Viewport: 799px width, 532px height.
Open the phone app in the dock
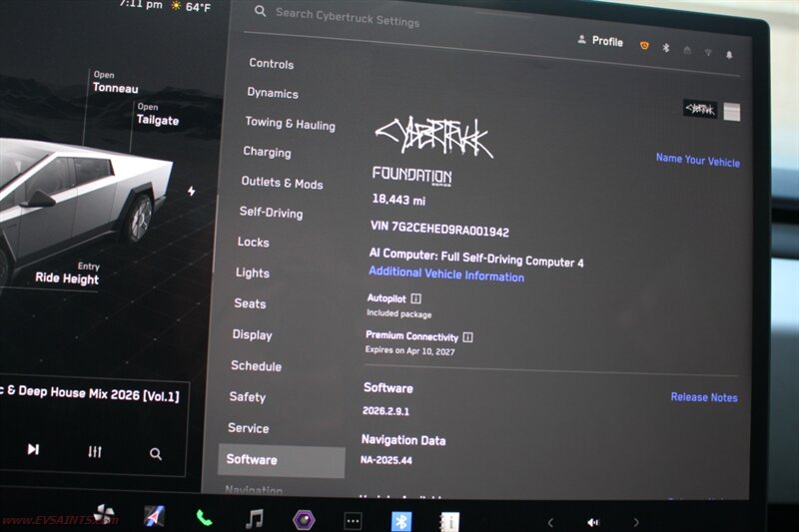204,518
